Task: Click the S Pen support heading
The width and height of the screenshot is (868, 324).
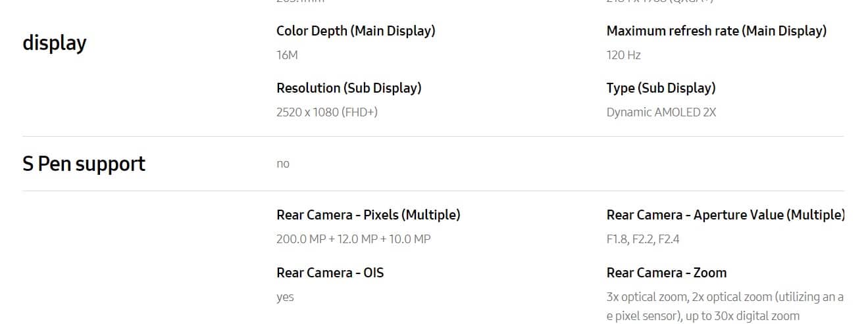Action: (x=84, y=164)
